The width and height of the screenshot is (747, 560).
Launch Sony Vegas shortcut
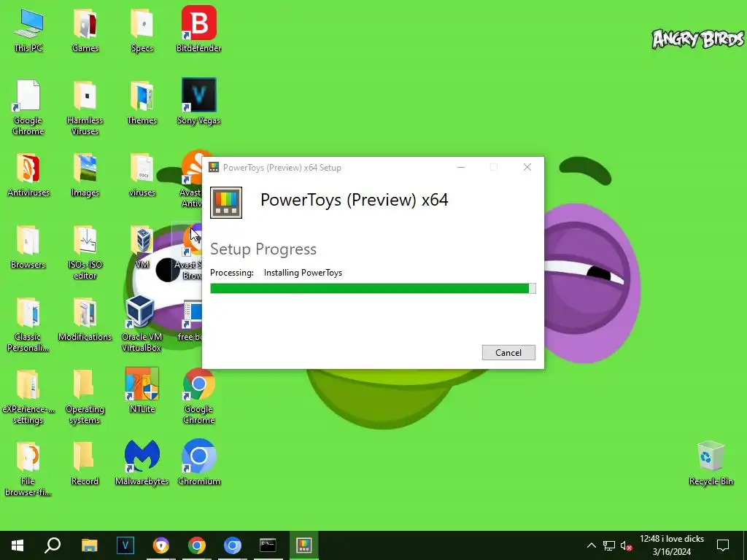(198, 102)
